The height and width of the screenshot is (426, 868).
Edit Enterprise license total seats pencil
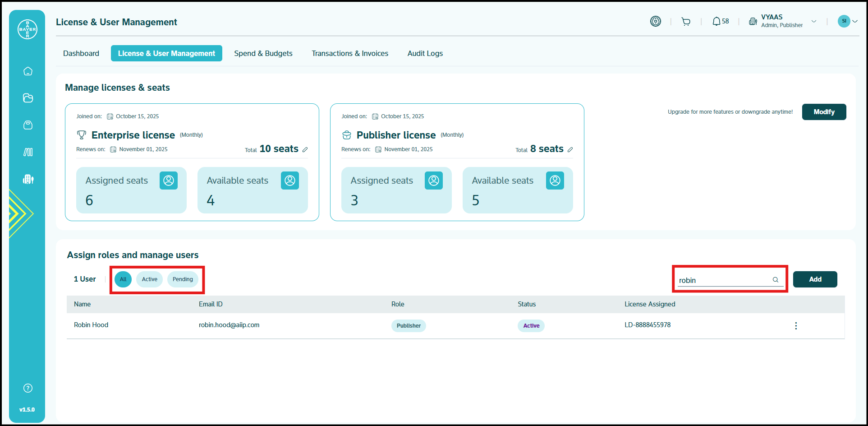point(305,150)
